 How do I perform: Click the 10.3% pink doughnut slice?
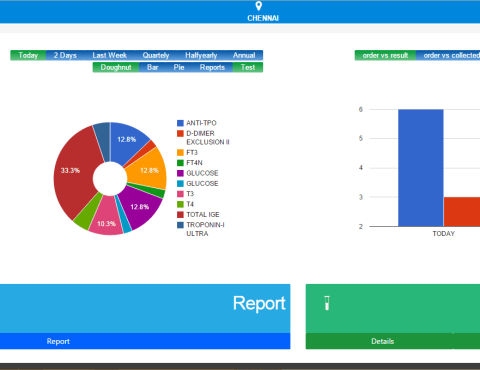click(107, 217)
